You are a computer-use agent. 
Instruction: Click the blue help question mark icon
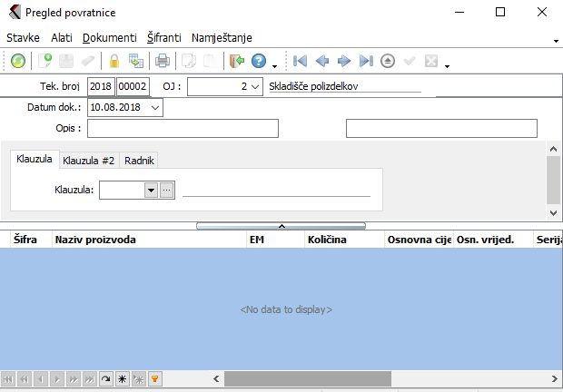pyautogui.click(x=259, y=62)
